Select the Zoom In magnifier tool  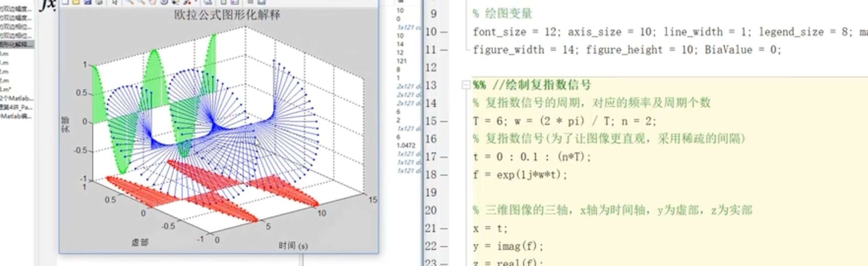pos(129,2)
